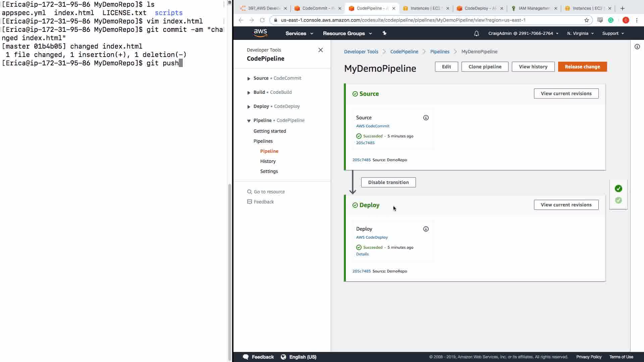Collapse the Pipeline CodePipeline section

[249, 121]
